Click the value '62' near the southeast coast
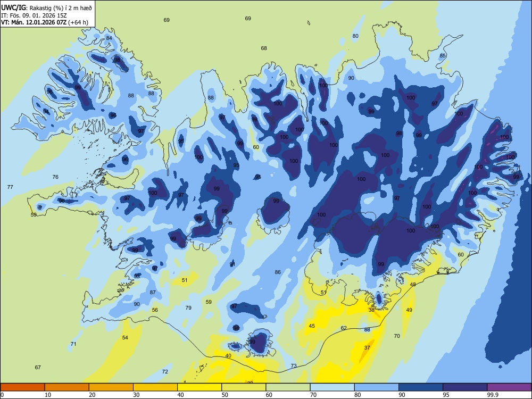 pos(344,328)
